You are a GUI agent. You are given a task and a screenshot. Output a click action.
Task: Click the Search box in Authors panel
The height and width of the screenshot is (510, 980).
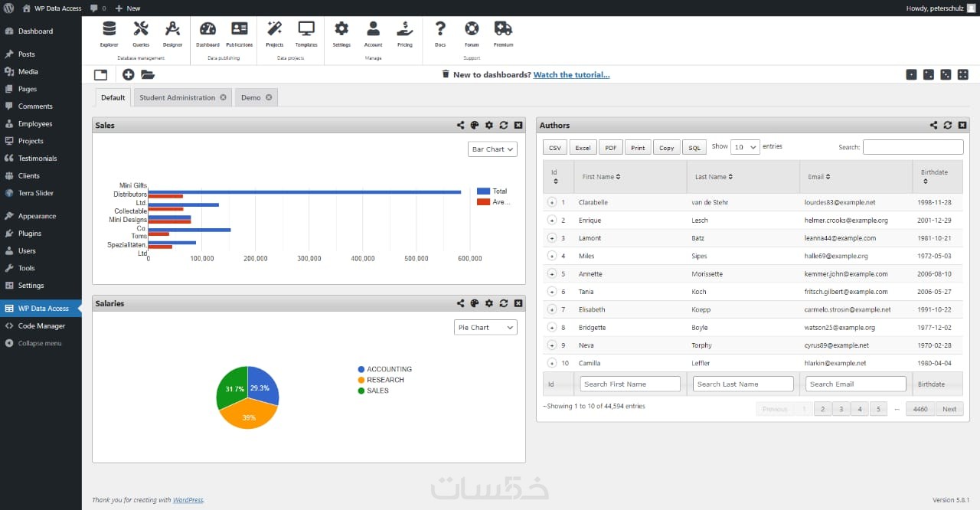913,147
